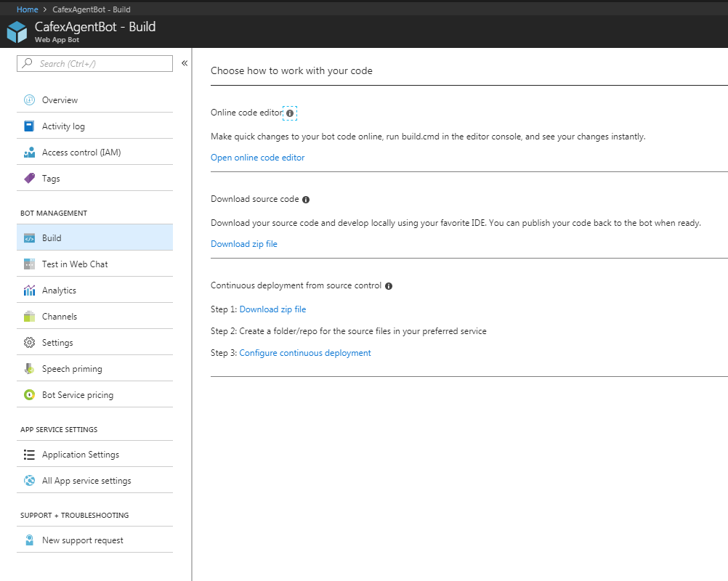Open online code editor link

[257, 158]
